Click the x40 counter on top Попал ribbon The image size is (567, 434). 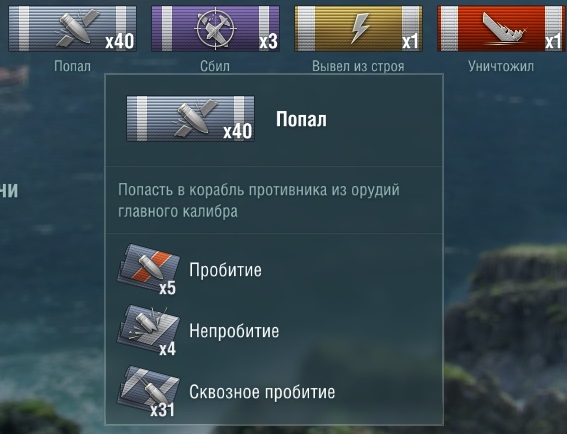click(x=120, y=42)
